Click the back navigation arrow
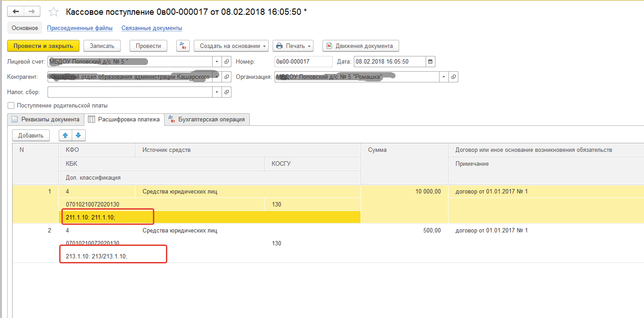Viewport: 644px width, 318px height. coord(16,12)
